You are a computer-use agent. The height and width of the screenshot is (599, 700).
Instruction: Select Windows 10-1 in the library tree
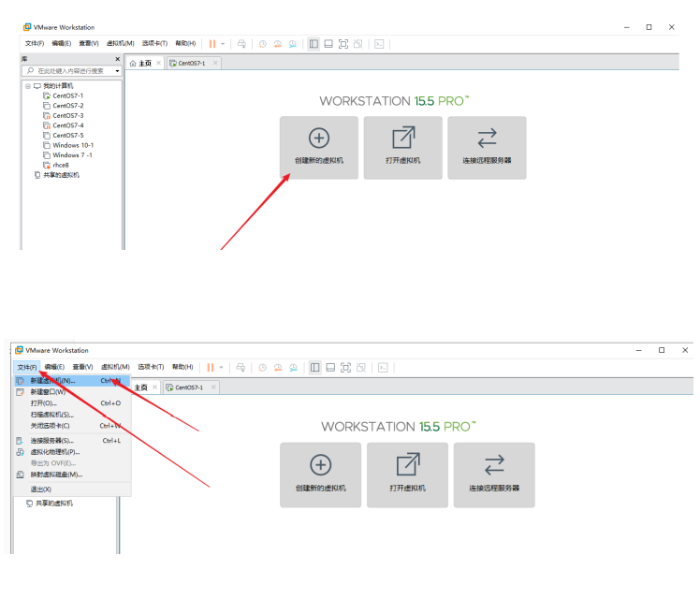coord(68,145)
